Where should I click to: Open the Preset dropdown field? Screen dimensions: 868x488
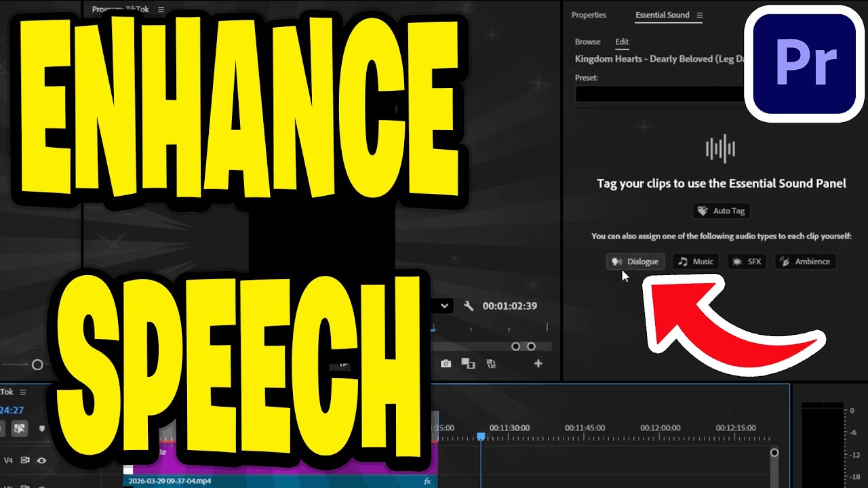tap(659, 94)
